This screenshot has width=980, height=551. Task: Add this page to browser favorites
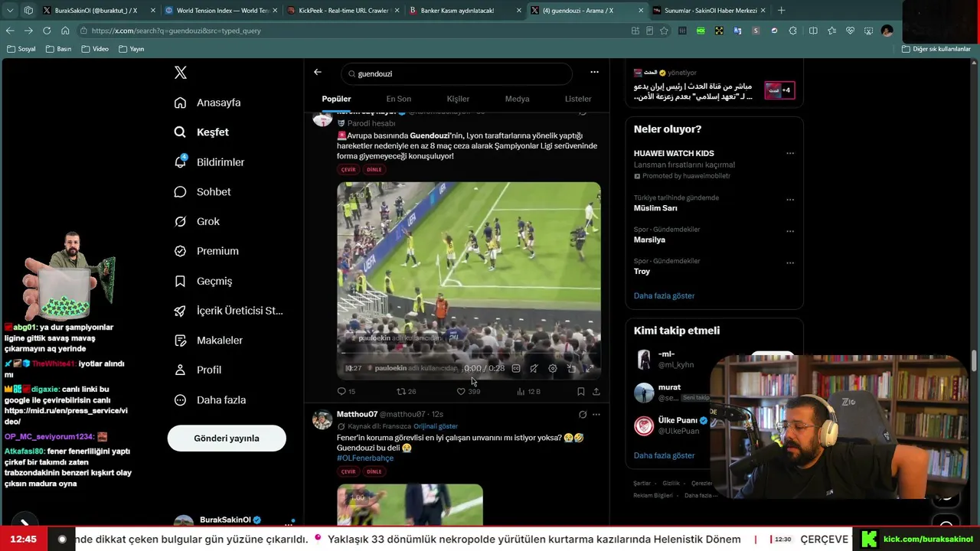[664, 31]
